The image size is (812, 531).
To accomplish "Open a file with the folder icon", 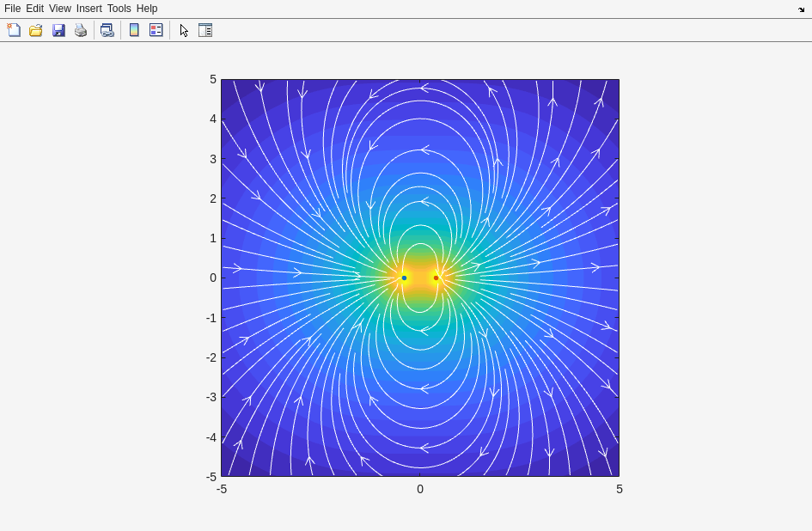I will pos(36,30).
